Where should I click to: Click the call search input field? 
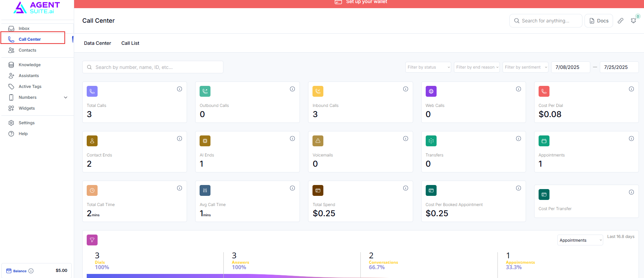point(153,67)
